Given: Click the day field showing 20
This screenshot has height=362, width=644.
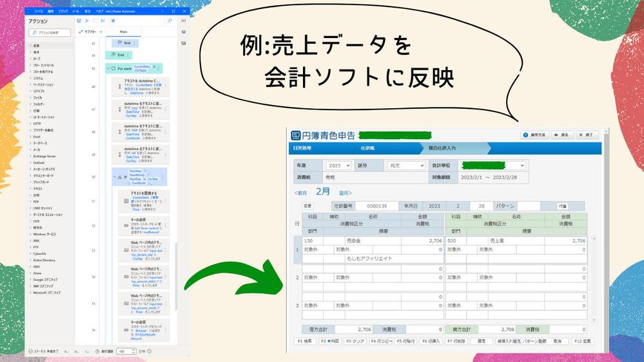Looking at the screenshot, I should pos(482,206).
